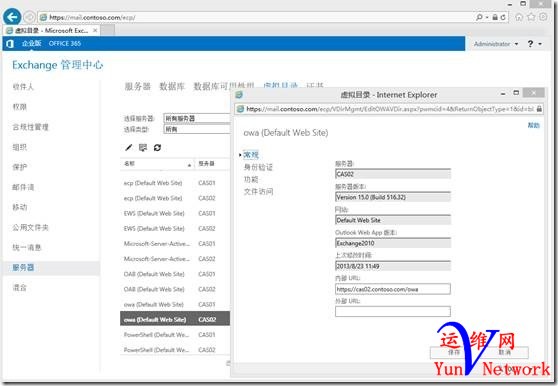Open General section in owa dialog
This screenshot has width=558, height=386.
pyautogui.click(x=251, y=155)
